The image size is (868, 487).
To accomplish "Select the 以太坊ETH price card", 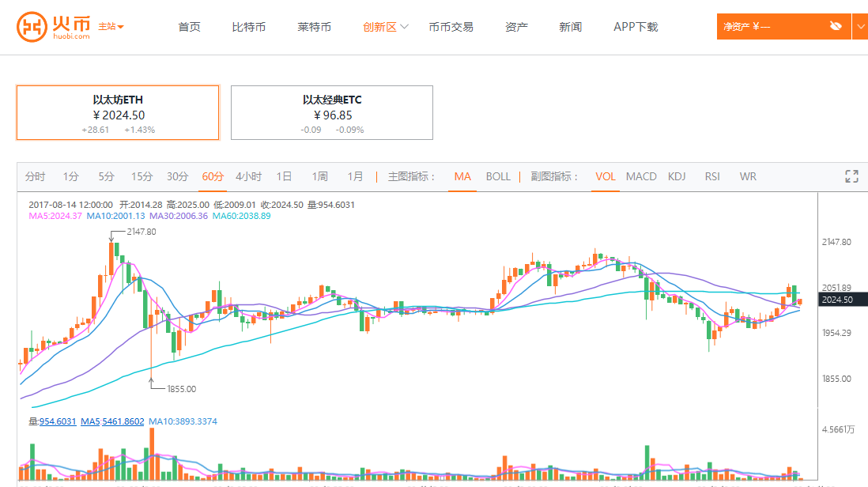I will (118, 113).
